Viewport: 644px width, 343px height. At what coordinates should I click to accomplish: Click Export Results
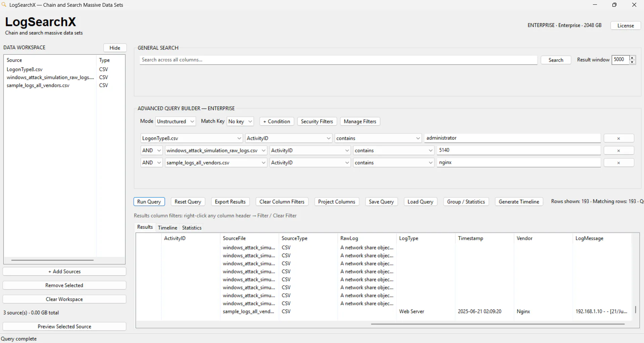point(230,202)
